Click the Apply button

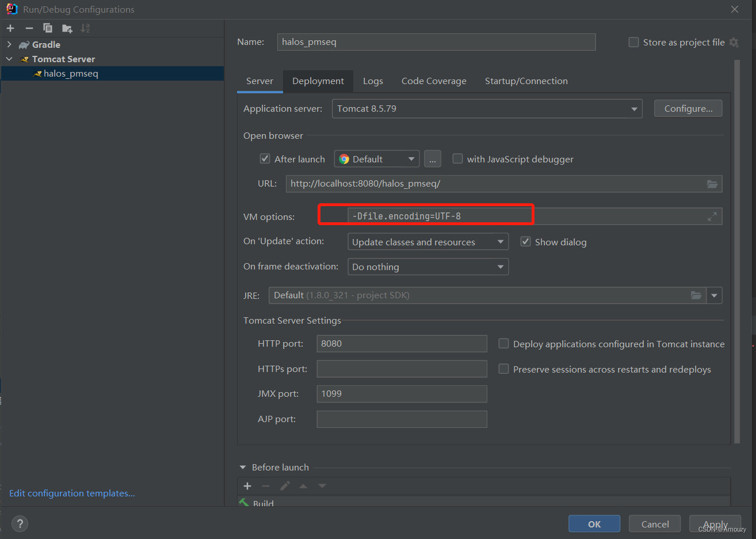pyautogui.click(x=716, y=523)
